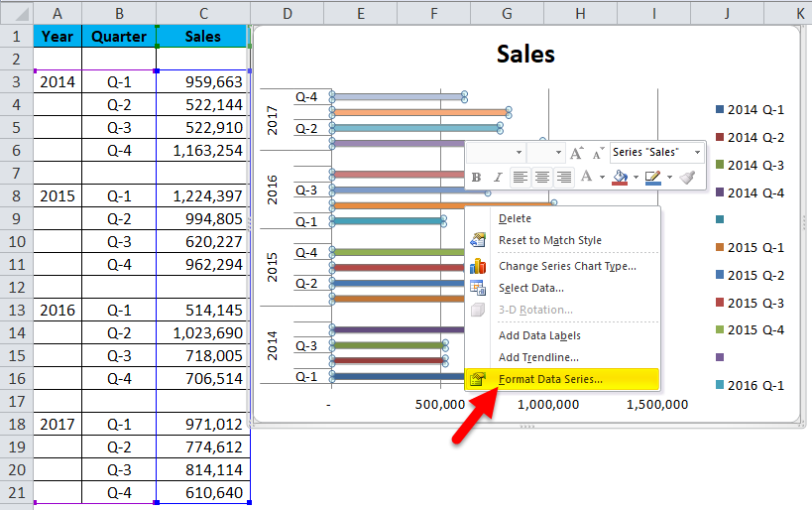This screenshot has width=812, height=510.
Task: Click the Shape Fill paint bucket icon
Action: [620, 177]
